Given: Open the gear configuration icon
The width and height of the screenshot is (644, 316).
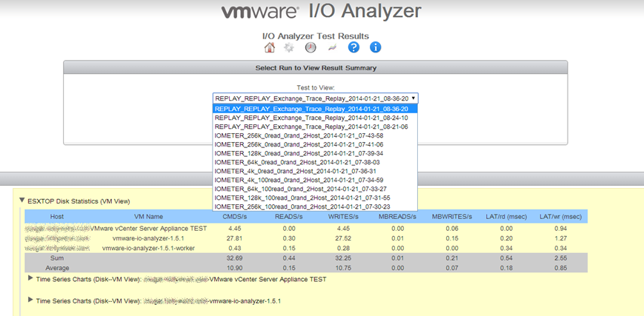Looking at the screenshot, I should click(289, 48).
